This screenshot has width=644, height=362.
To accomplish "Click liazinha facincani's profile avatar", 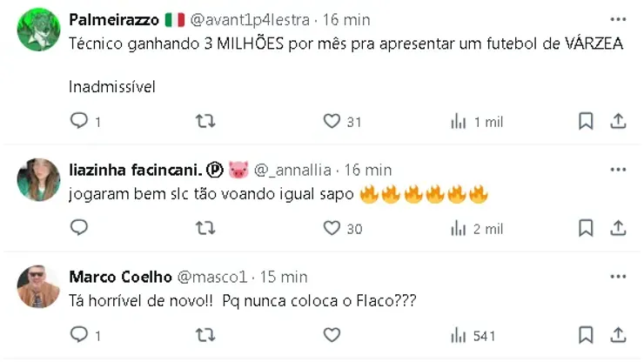I will click(38, 180).
